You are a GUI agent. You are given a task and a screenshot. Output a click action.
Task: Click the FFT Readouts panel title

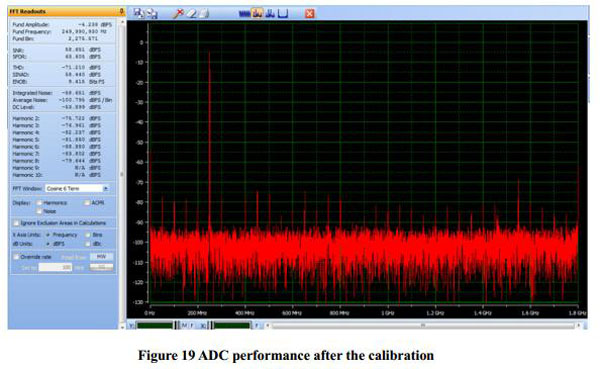coord(28,11)
